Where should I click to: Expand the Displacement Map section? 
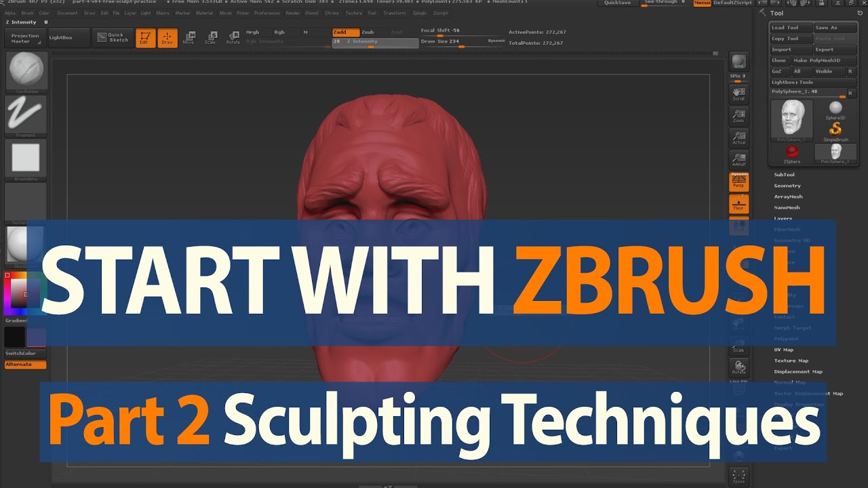pos(798,371)
